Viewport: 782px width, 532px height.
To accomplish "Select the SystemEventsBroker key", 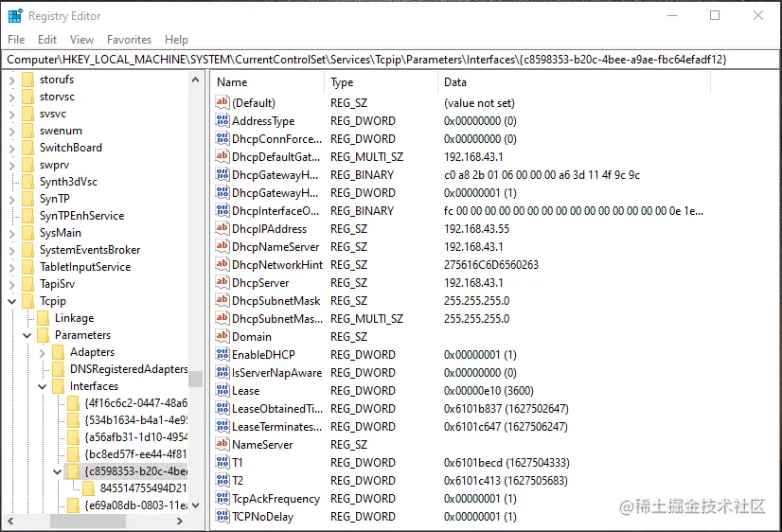I will coord(90,250).
